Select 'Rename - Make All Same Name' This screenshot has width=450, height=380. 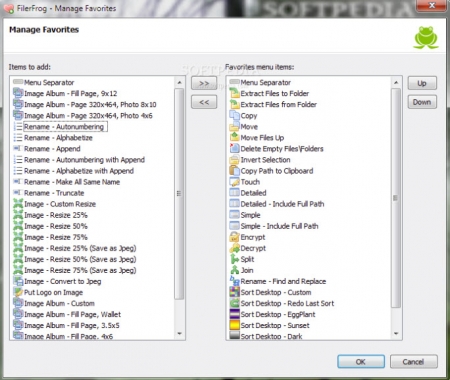[72, 182]
